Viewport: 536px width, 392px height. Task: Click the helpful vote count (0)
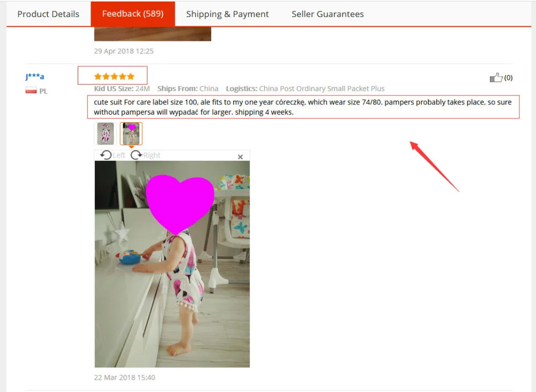[x=508, y=78]
